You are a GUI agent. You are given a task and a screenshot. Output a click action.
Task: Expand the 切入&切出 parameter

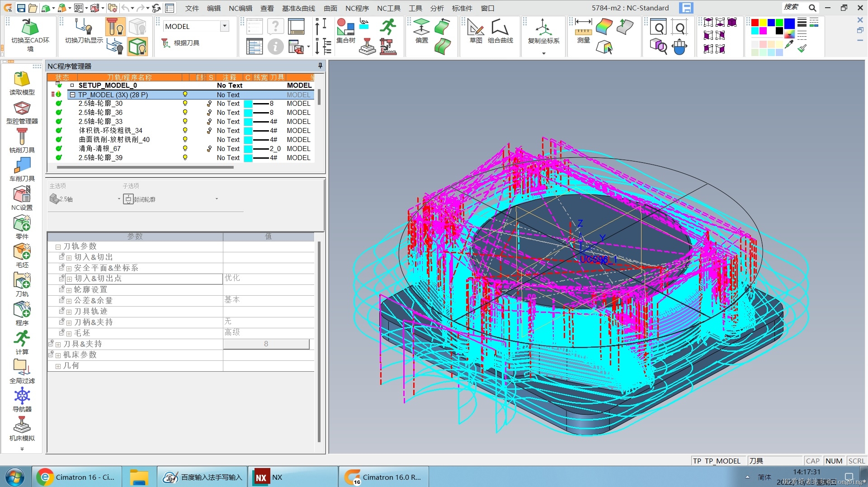pyautogui.click(x=69, y=258)
